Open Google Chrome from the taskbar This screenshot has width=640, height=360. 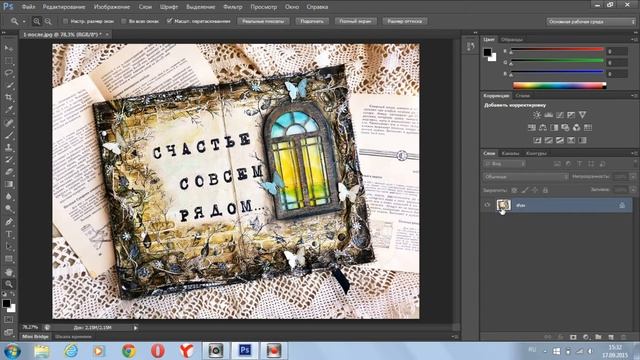129,351
